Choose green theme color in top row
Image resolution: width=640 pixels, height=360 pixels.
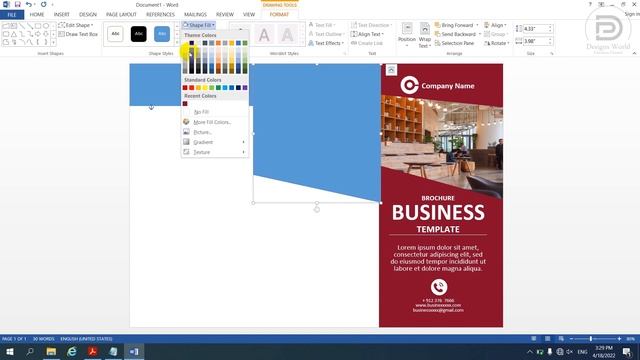pyautogui.click(x=245, y=43)
